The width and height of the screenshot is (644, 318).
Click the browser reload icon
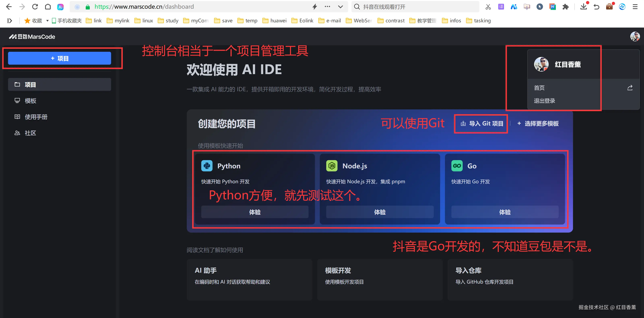point(35,7)
